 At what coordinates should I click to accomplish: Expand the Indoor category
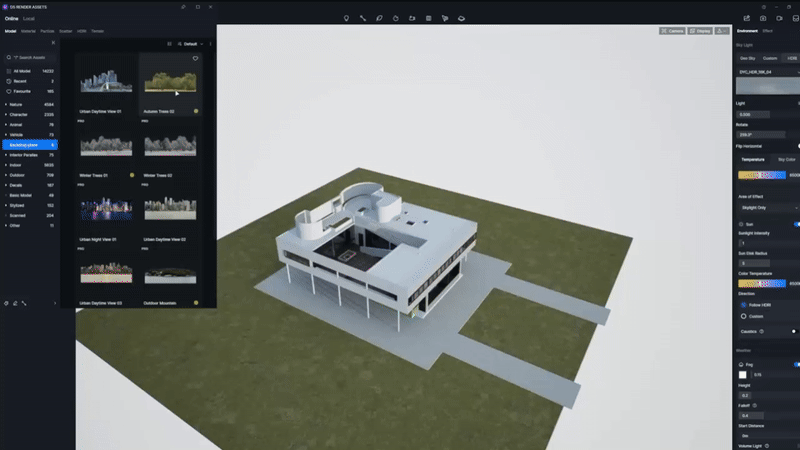6,165
